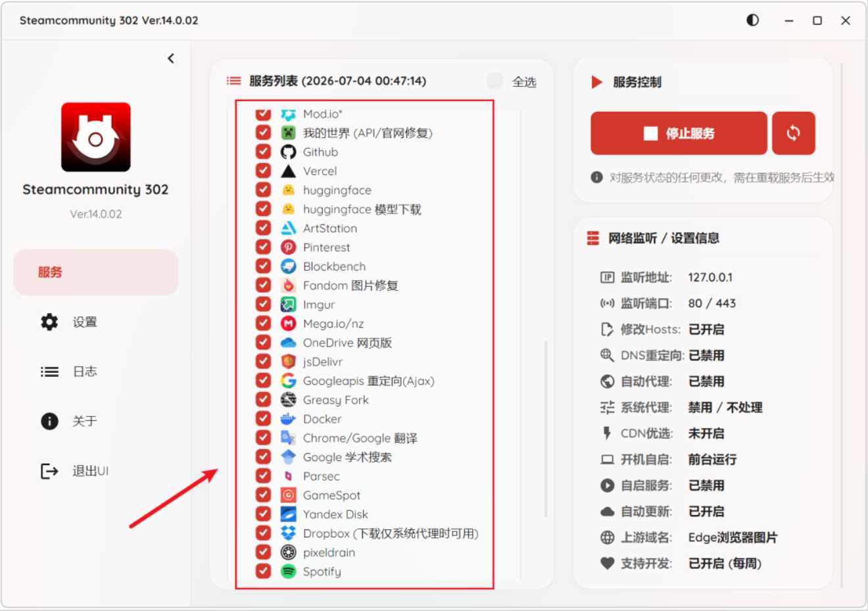Viewport: 868px width, 611px height.
Task: Open the 设置 settings page
Action: (96, 322)
